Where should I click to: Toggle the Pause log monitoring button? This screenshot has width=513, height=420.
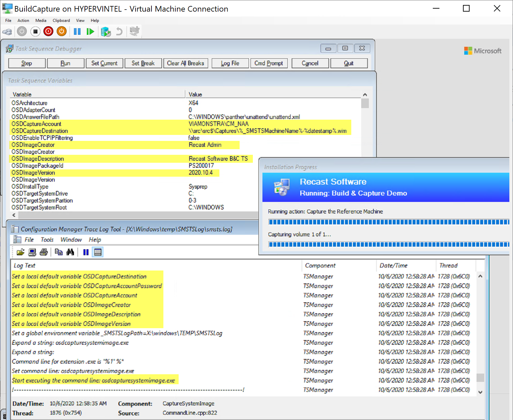[x=86, y=252]
